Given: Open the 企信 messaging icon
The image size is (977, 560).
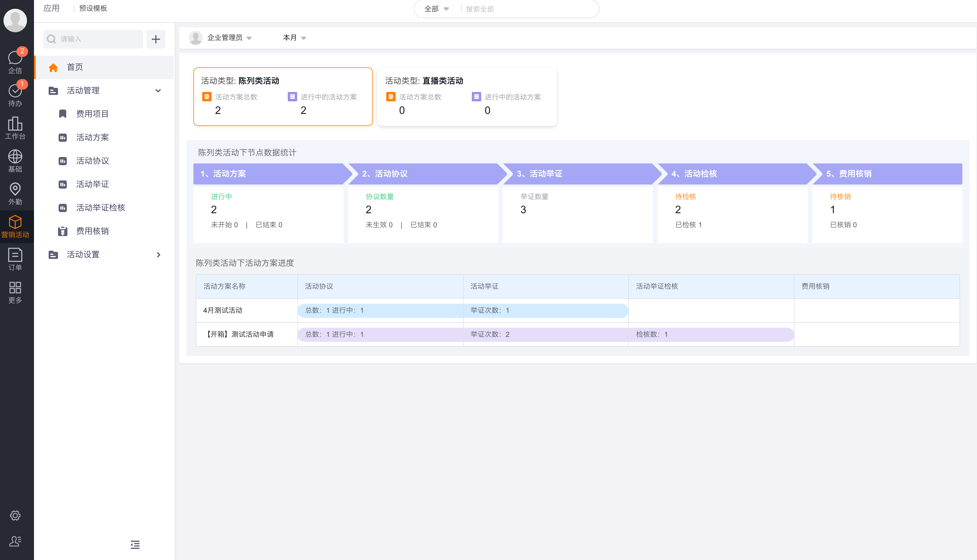Looking at the screenshot, I should coord(15,61).
